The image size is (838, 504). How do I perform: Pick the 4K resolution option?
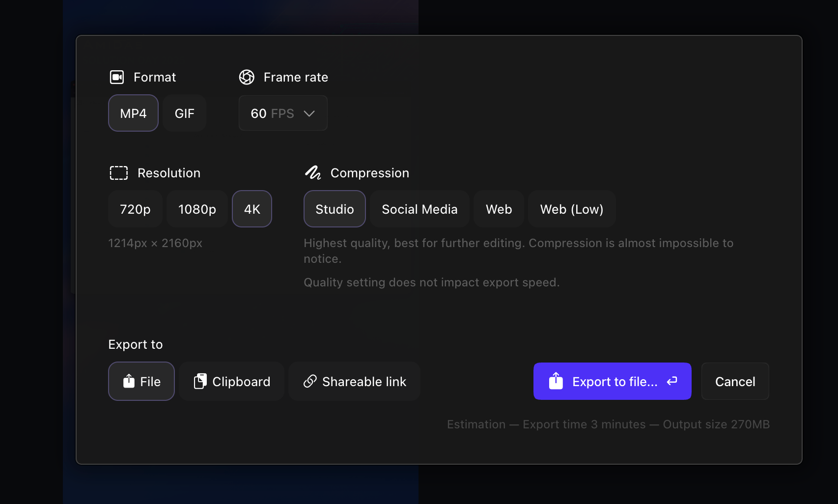click(x=252, y=209)
